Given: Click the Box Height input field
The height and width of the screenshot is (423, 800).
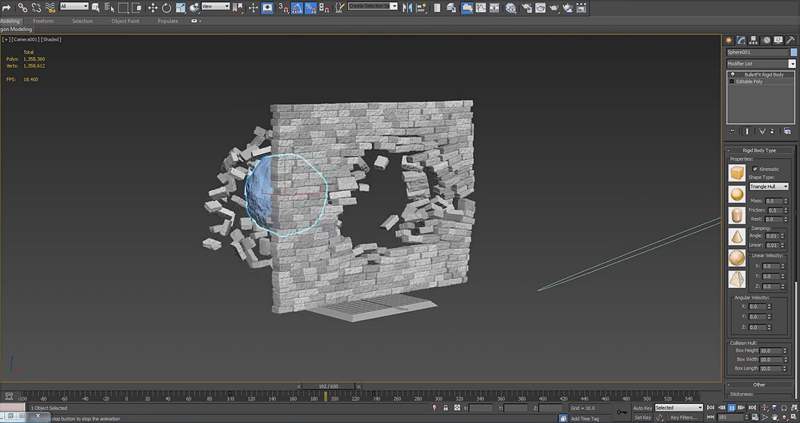Looking at the screenshot, I should 771,351.
